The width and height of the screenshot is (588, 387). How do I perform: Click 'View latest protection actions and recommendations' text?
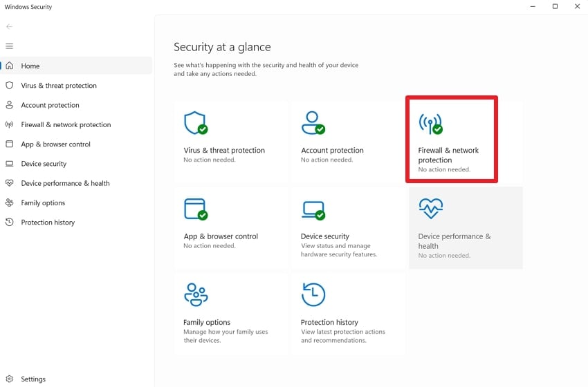342,336
